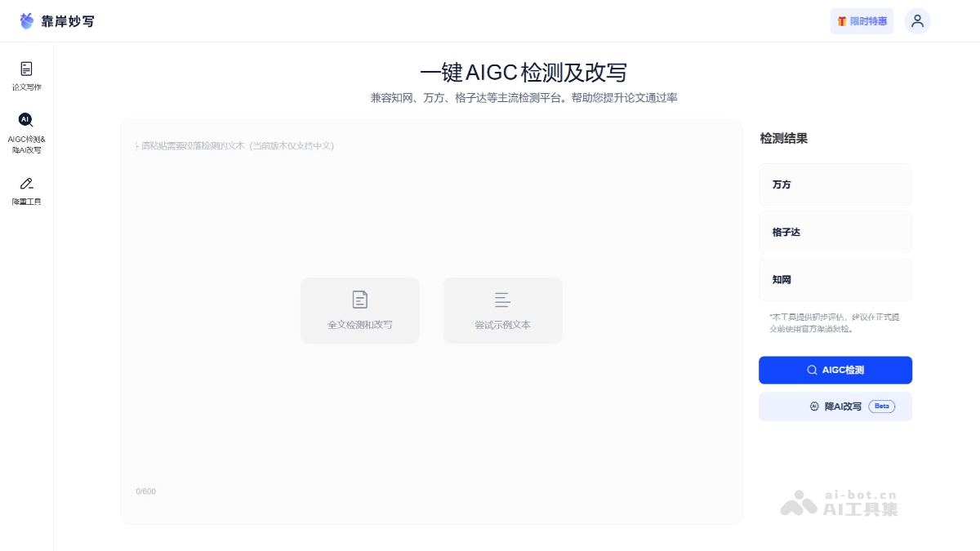Open the AIGC检测&降AI改写 tool icon
Viewport: 980px width, 551px height.
point(27,120)
